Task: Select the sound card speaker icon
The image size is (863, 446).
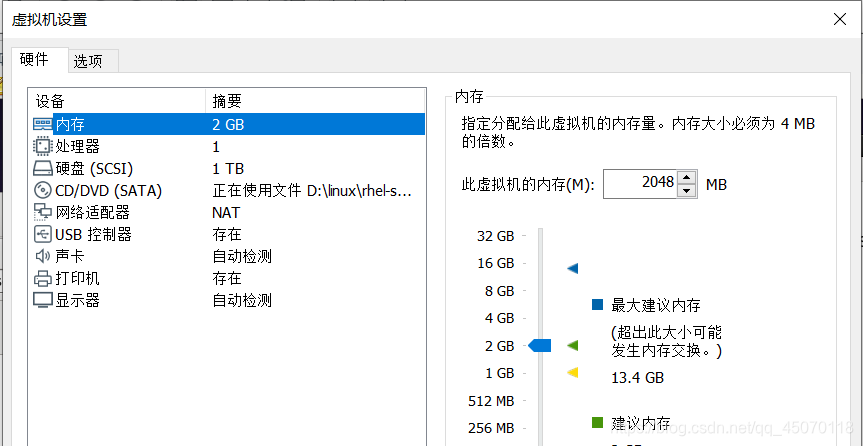Action: [43, 257]
